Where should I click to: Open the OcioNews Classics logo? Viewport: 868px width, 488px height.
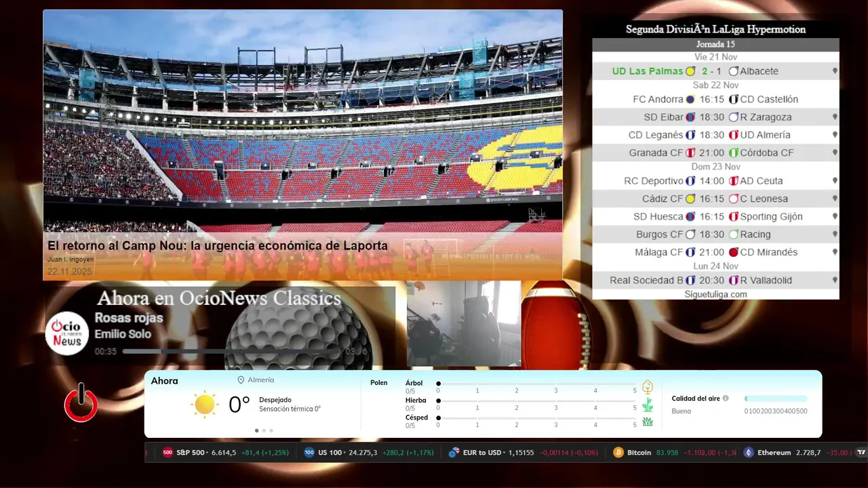pyautogui.click(x=67, y=333)
